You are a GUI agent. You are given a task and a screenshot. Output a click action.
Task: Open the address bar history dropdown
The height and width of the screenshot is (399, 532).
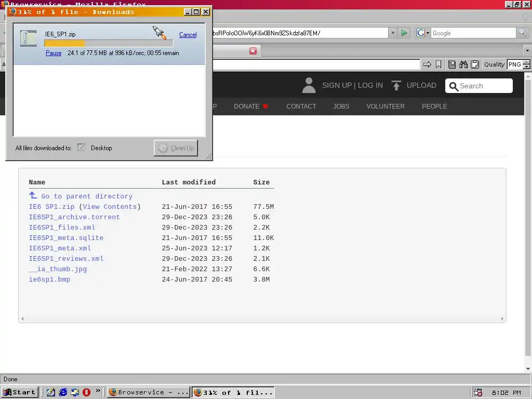(x=393, y=33)
